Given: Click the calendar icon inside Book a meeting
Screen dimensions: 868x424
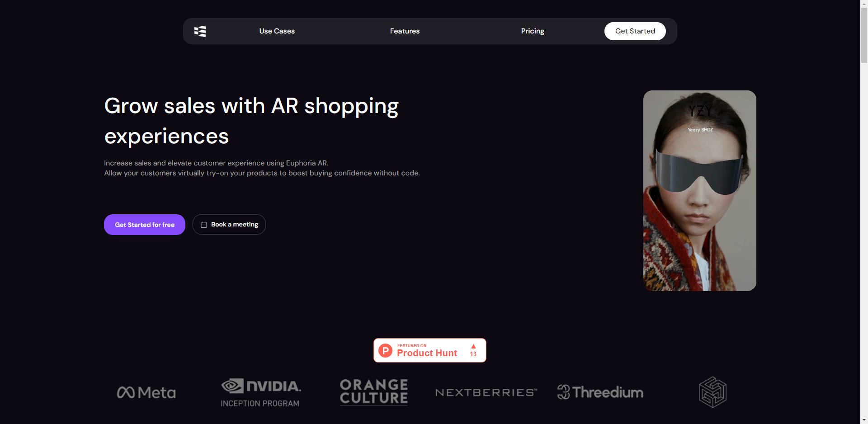Looking at the screenshot, I should pyautogui.click(x=204, y=224).
